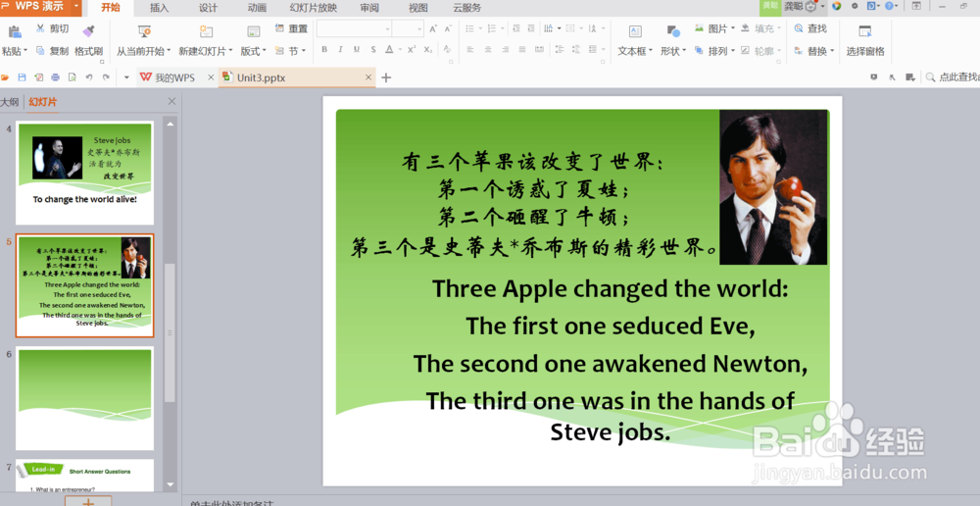Toggle strikethrough formatting
The image size is (980, 506).
point(373,49)
